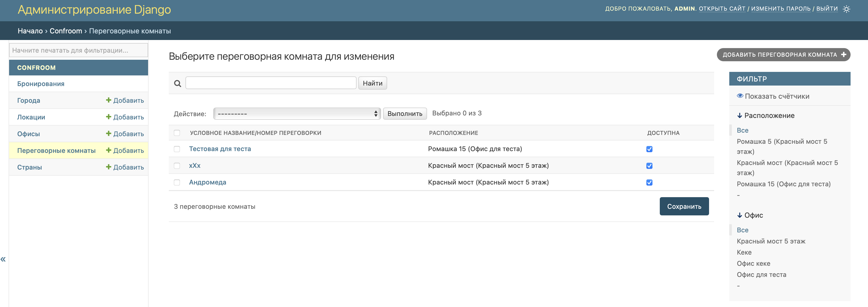Click the sidebar filter input field
This screenshot has height=307, width=868.
(78, 50)
